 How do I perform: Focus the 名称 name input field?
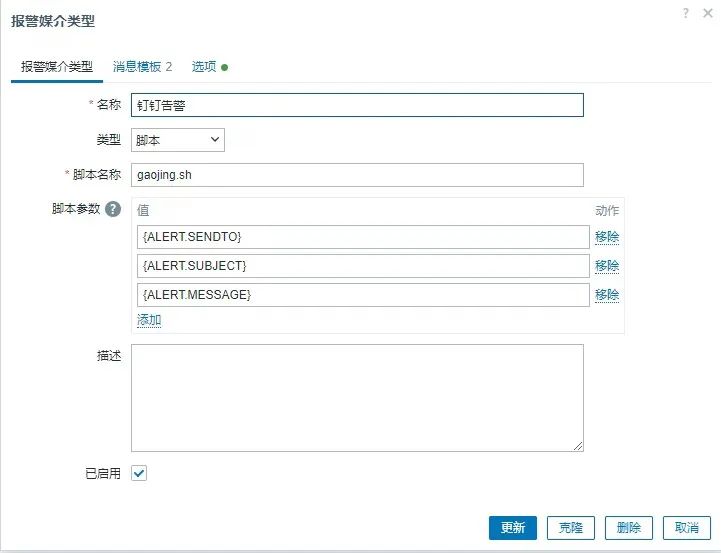[x=357, y=105]
